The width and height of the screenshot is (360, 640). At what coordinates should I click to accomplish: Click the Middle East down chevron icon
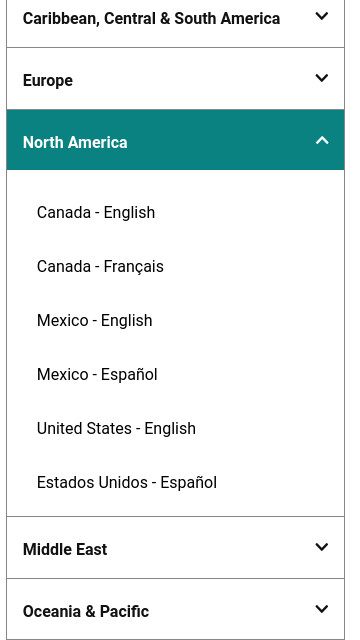click(x=322, y=547)
